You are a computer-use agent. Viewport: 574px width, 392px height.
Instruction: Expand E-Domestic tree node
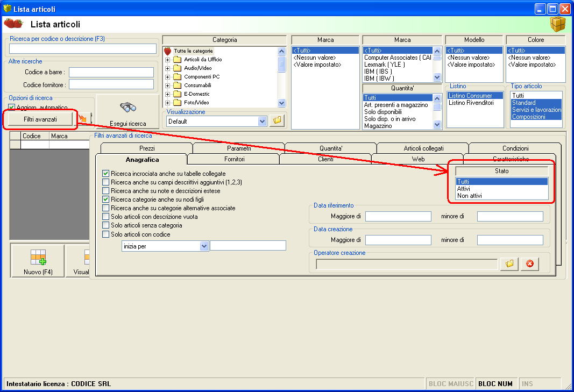[168, 94]
